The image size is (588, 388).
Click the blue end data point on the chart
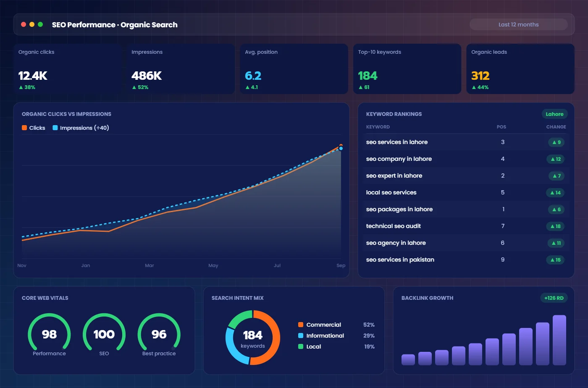click(x=341, y=149)
